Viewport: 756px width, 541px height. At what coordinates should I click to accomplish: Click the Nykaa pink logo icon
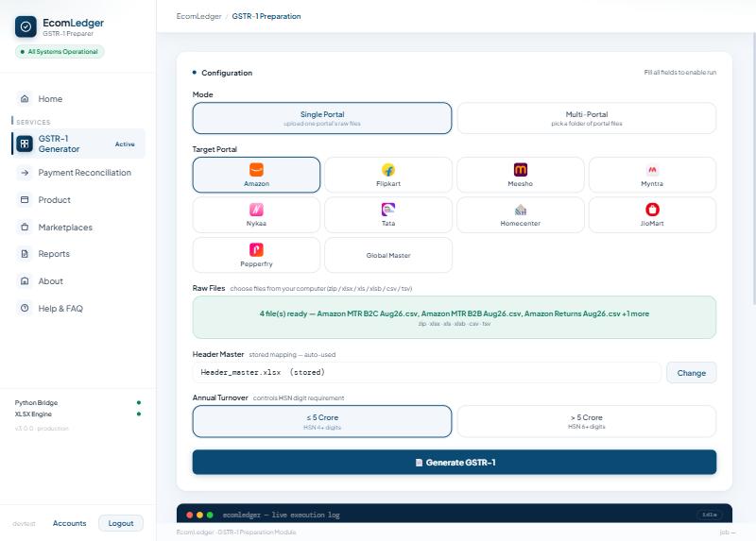point(256,210)
